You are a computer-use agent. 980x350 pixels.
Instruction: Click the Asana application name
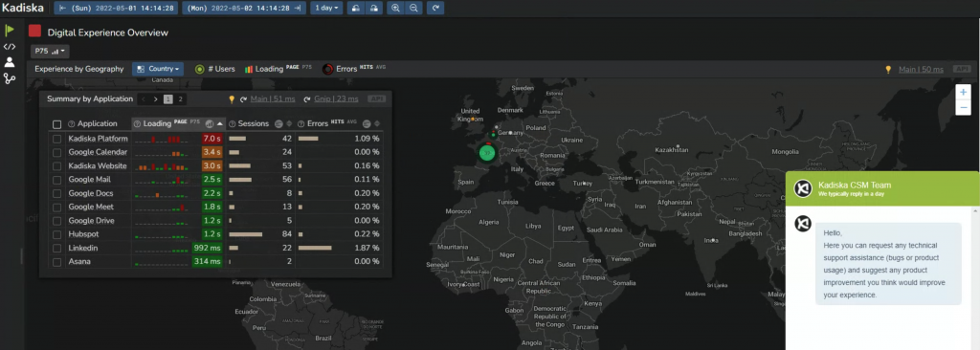(79, 261)
